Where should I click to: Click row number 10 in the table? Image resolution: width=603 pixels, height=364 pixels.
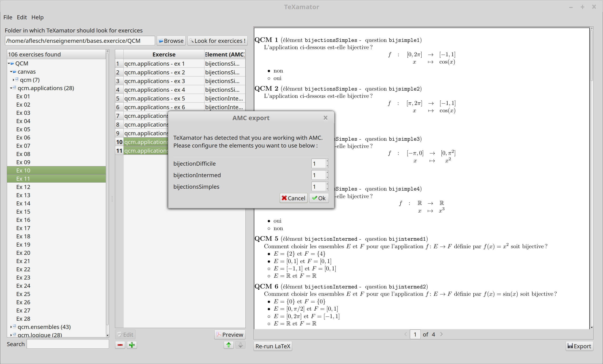pos(119,142)
